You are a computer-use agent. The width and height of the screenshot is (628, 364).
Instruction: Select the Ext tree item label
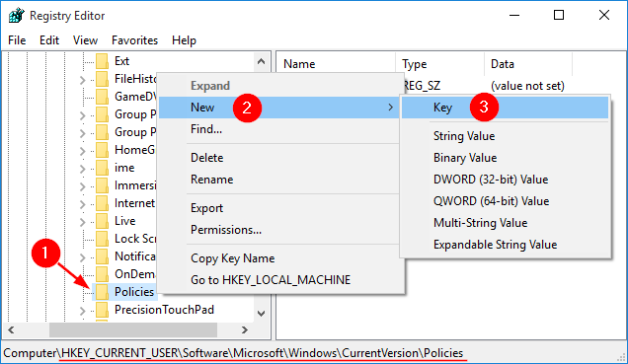click(x=121, y=61)
